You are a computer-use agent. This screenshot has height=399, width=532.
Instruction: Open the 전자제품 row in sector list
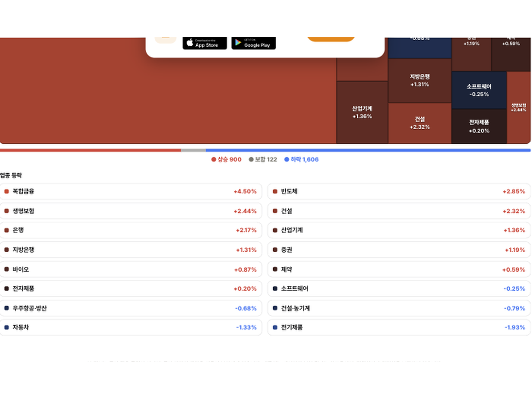(131, 289)
